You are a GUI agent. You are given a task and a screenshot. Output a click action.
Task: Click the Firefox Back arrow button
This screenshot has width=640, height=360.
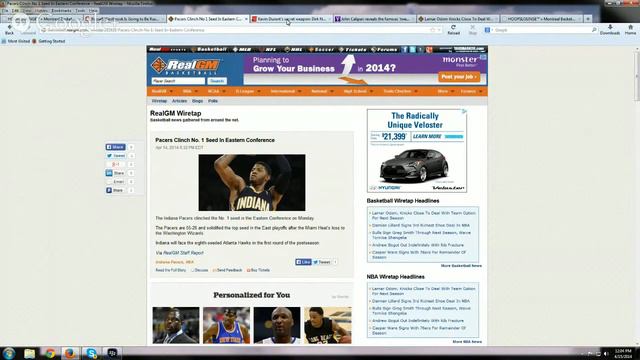click(x=9, y=28)
